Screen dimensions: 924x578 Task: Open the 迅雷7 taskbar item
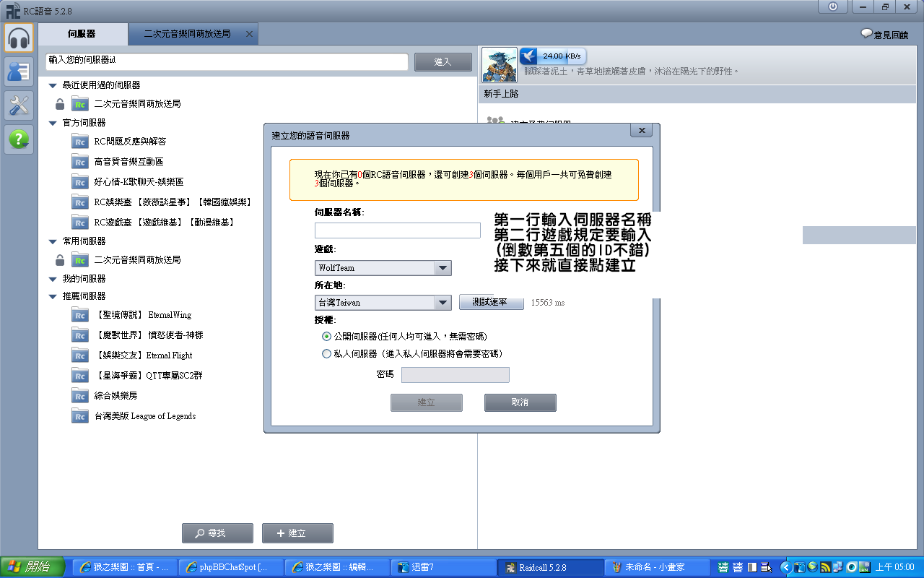(x=443, y=567)
